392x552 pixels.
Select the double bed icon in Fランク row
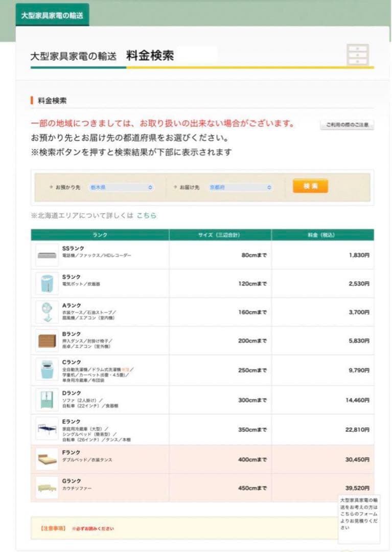[x=46, y=460]
